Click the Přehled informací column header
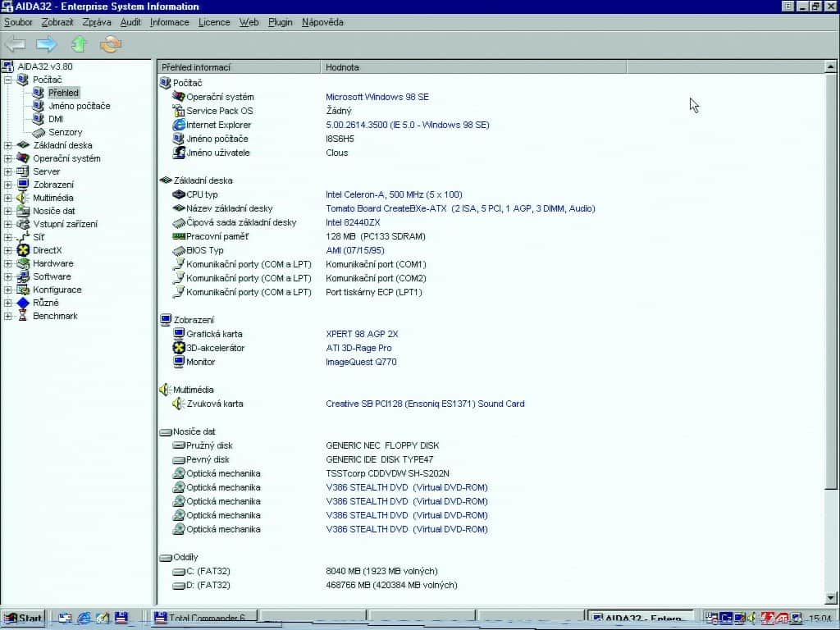 pyautogui.click(x=239, y=67)
